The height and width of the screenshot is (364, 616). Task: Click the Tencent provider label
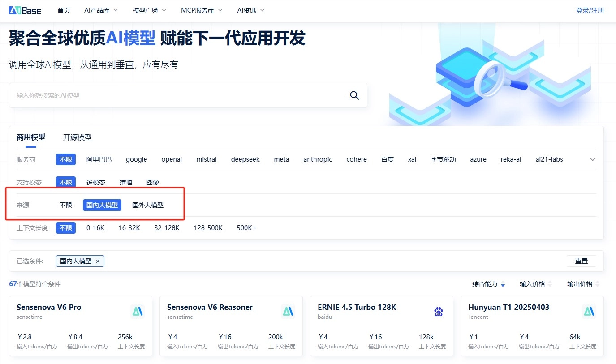[478, 317]
